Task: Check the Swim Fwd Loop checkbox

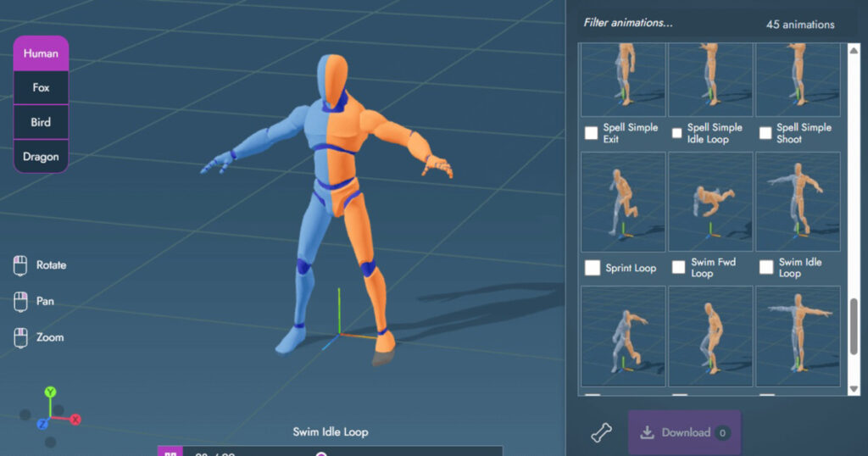Action: (678, 267)
